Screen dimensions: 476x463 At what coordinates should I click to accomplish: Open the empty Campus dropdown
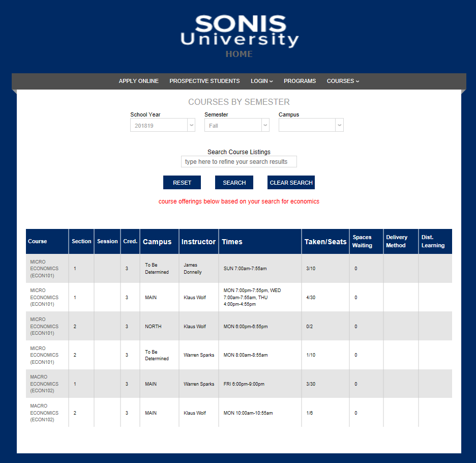(x=311, y=125)
